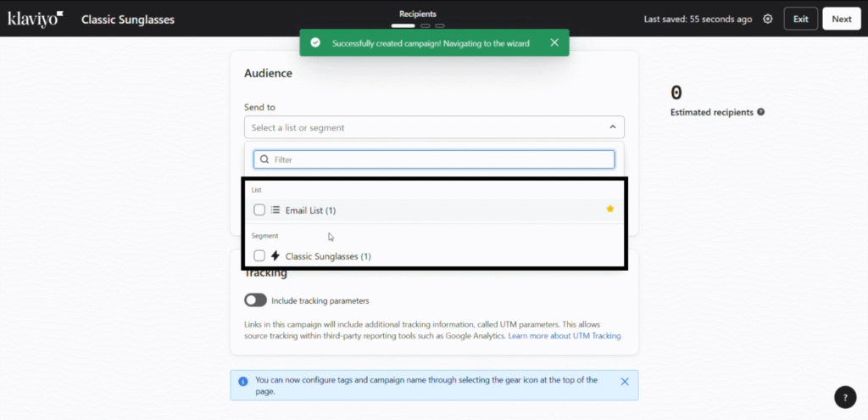Check the Classic Sunglasses segment checkbox

click(x=259, y=255)
